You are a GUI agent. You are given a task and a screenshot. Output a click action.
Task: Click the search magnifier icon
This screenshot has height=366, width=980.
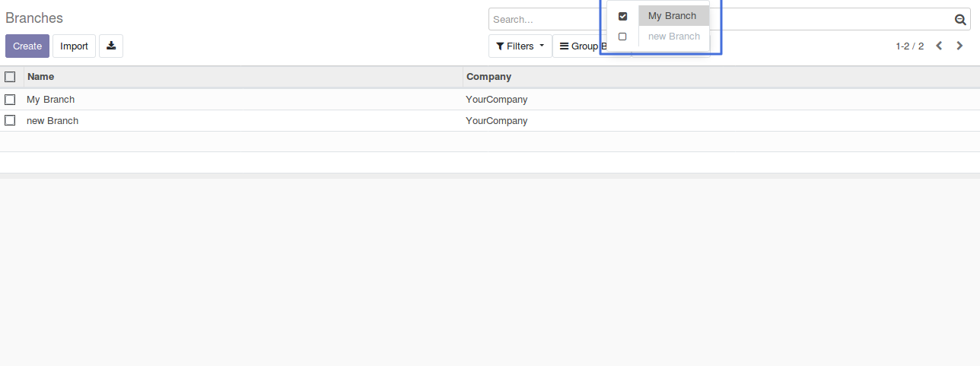point(960,20)
